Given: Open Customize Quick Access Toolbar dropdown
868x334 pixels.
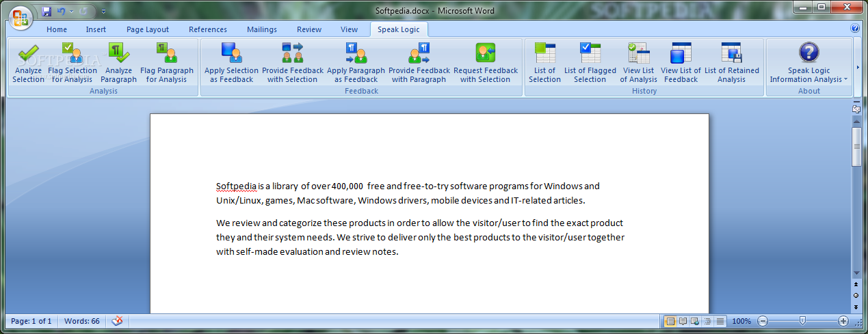Looking at the screenshot, I should point(103,11).
